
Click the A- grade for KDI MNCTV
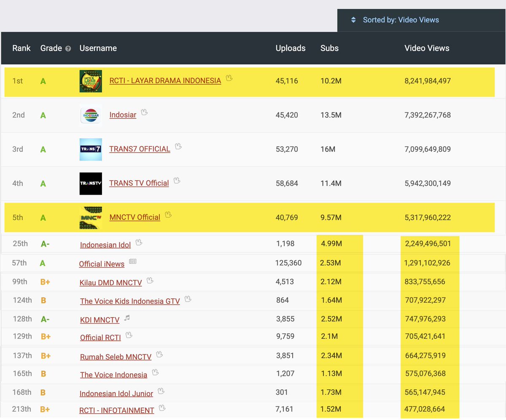click(x=45, y=319)
